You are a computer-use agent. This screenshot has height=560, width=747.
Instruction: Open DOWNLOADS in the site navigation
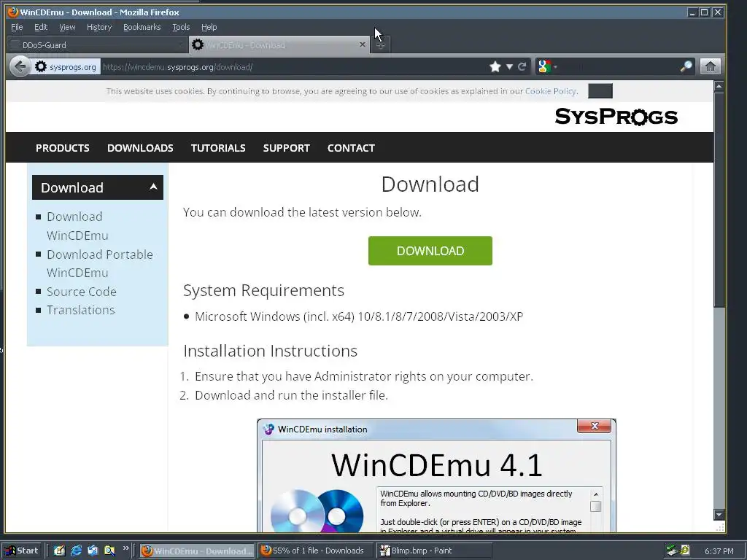(x=140, y=148)
